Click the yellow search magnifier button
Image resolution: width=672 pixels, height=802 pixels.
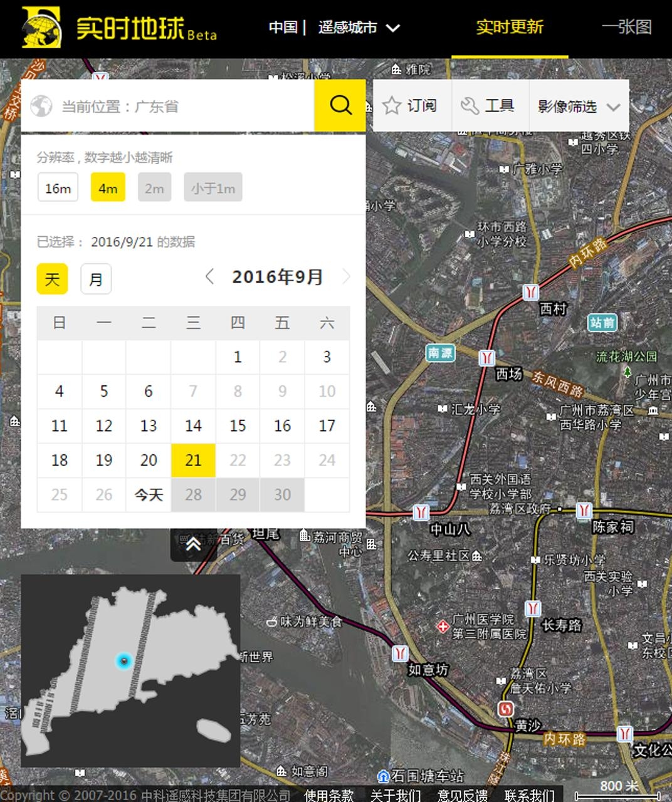pos(340,105)
